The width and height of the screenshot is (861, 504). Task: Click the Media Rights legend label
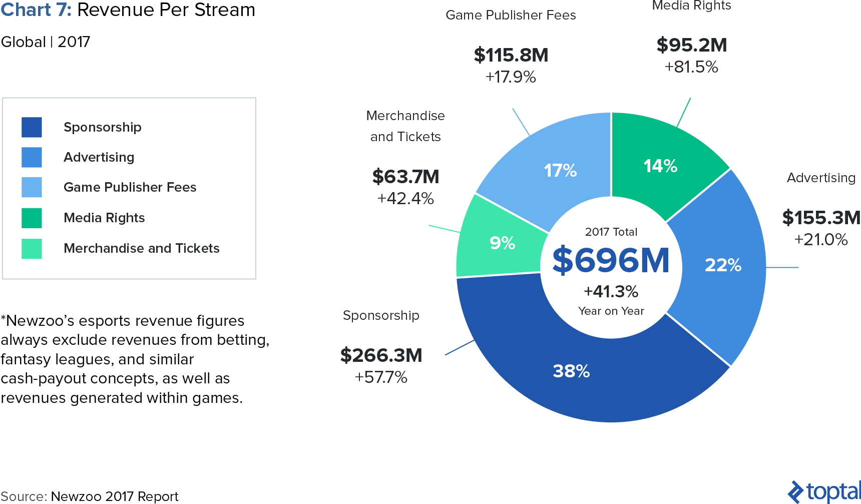[104, 218]
